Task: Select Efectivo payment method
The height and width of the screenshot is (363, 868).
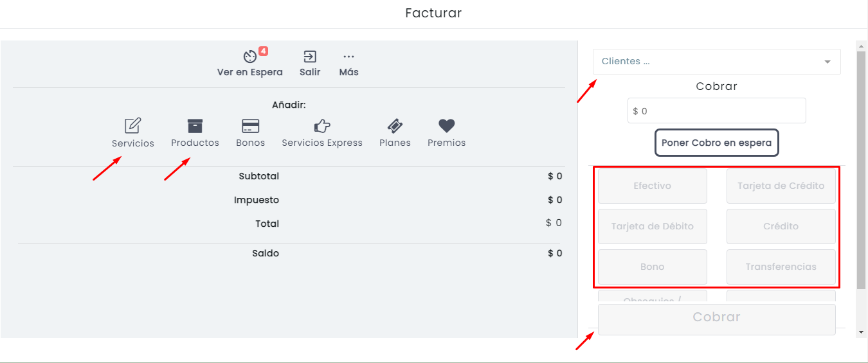Action: pos(653,186)
